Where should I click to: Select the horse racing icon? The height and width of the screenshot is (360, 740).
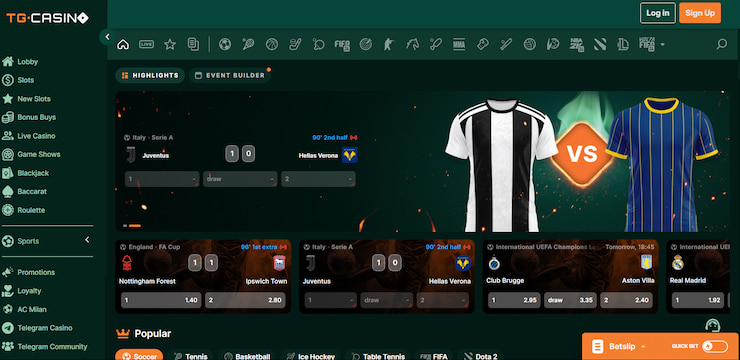click(x=412, y=44)
